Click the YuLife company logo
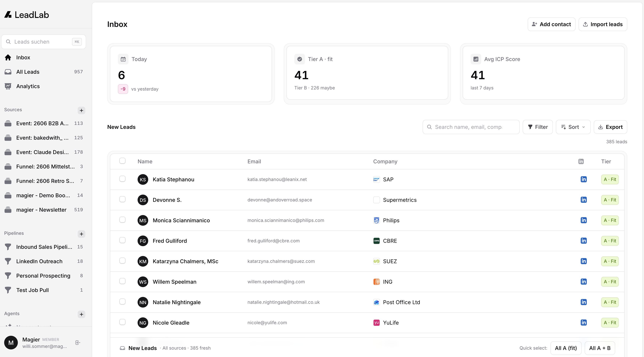This screenshot has height=357, width=644. 376,323
